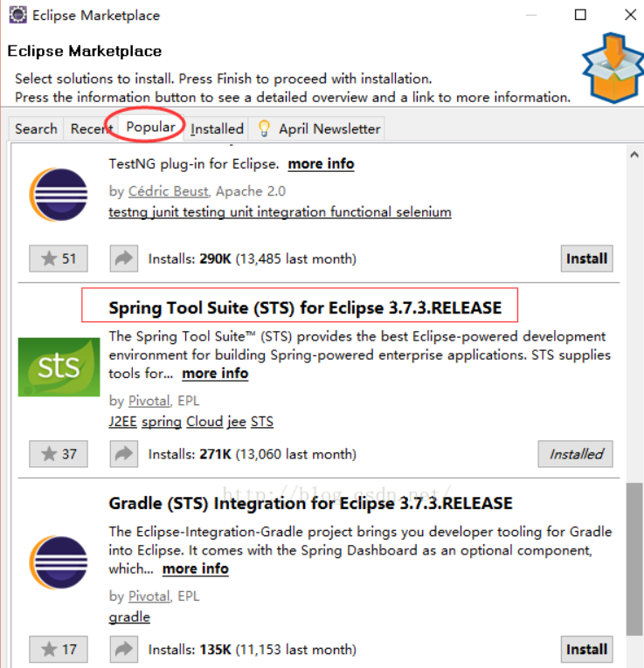
Task: Click the Gradle Integration Eclipse logo icon
Action: point(59,562)
